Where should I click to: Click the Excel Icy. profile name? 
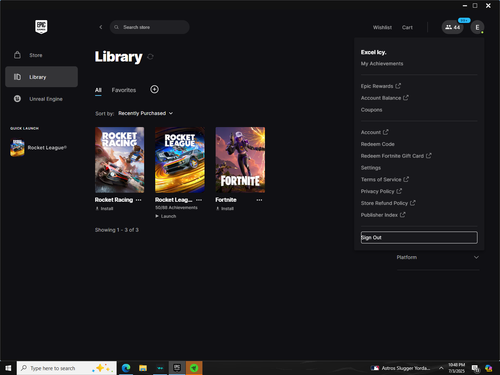point(373,52)
